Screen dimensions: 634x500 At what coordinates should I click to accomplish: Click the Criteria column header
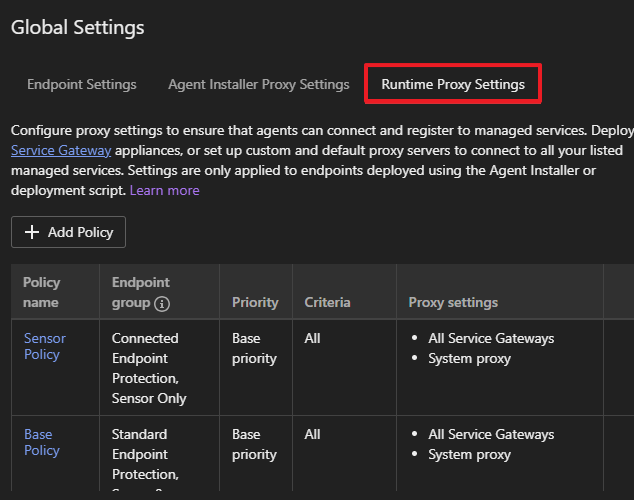[x=327, y=302]
